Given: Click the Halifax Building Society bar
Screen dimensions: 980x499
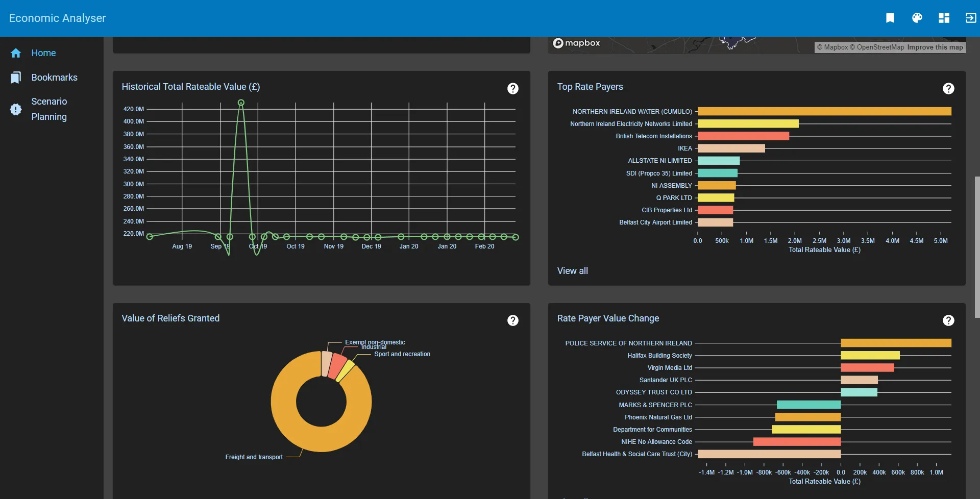Looking at the screenshot, I should click(870, 356).
